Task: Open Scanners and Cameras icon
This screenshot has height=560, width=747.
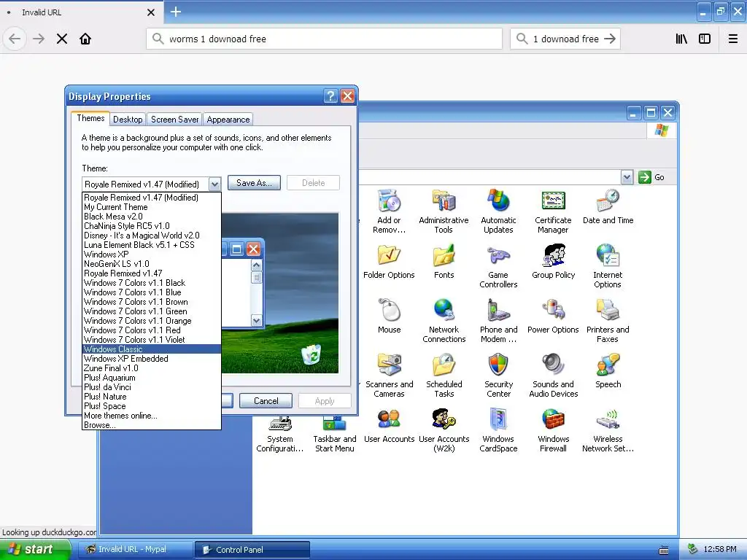Action: (x=390, y=376)
